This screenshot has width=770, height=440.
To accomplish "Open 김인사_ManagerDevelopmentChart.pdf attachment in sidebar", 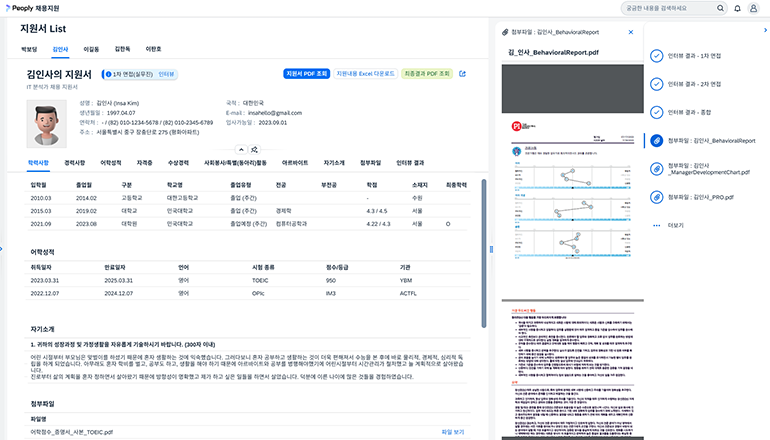I will [709, 169].
